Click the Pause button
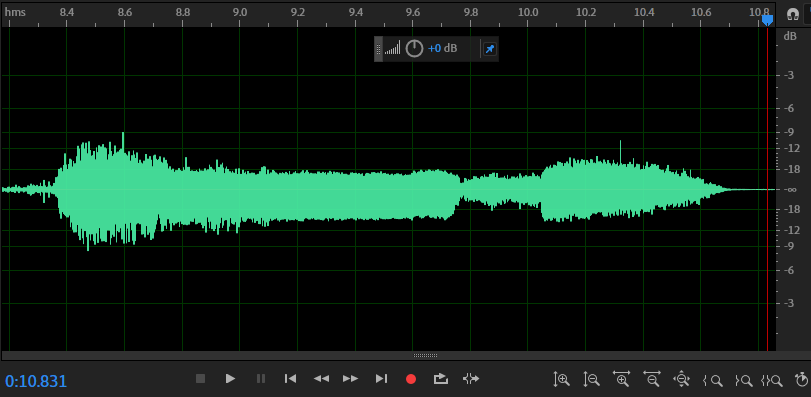Image resolution: width=811 pixels, height=397 pixels. [x=261, y=379]
